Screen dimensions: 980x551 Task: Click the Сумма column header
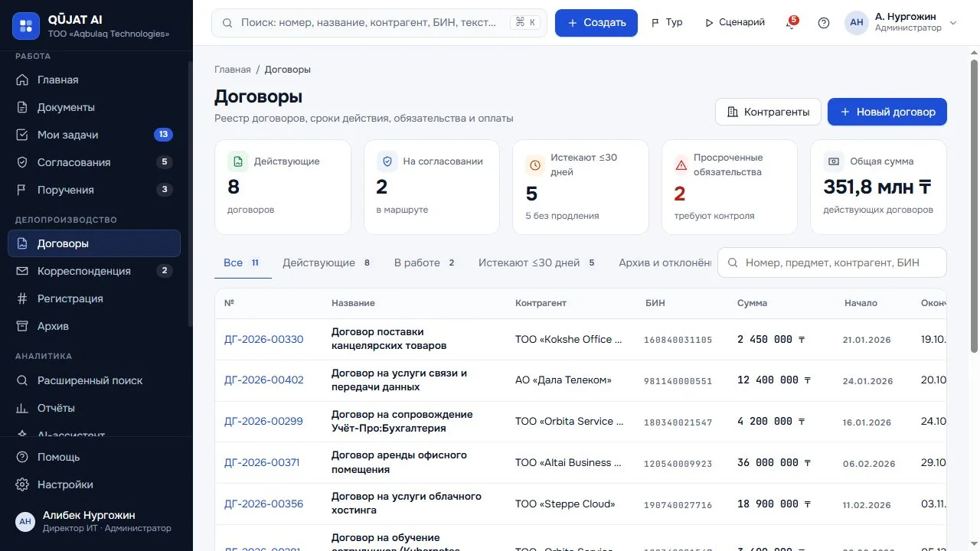click(752, 303)
